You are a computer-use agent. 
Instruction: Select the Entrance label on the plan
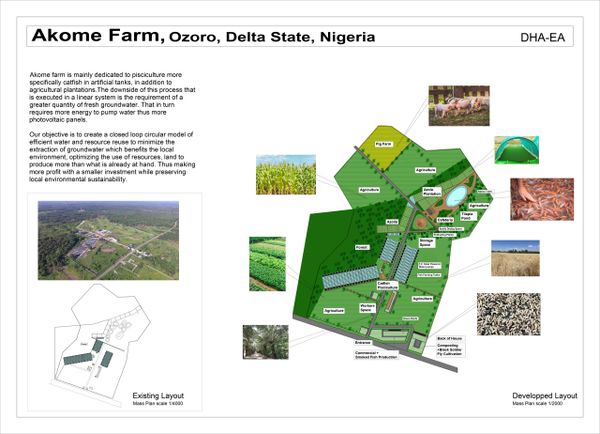[x=361, y=343]
